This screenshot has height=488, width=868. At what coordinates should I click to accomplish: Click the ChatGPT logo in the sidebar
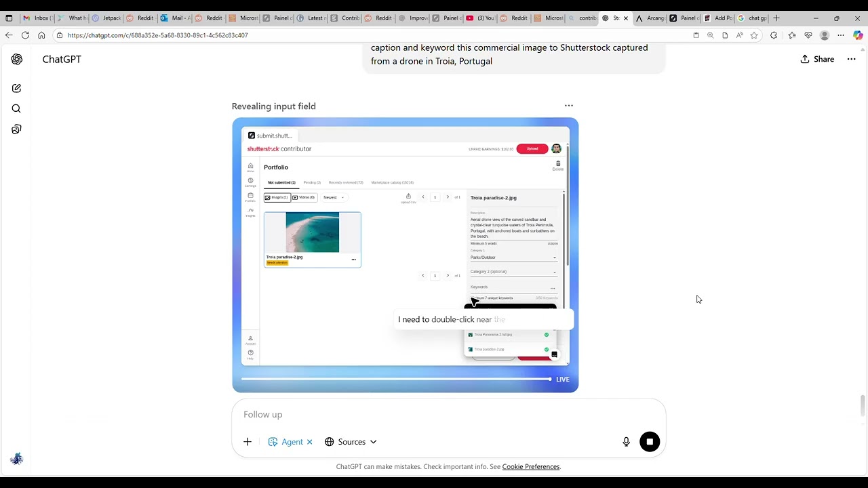[x=17, y=60]
